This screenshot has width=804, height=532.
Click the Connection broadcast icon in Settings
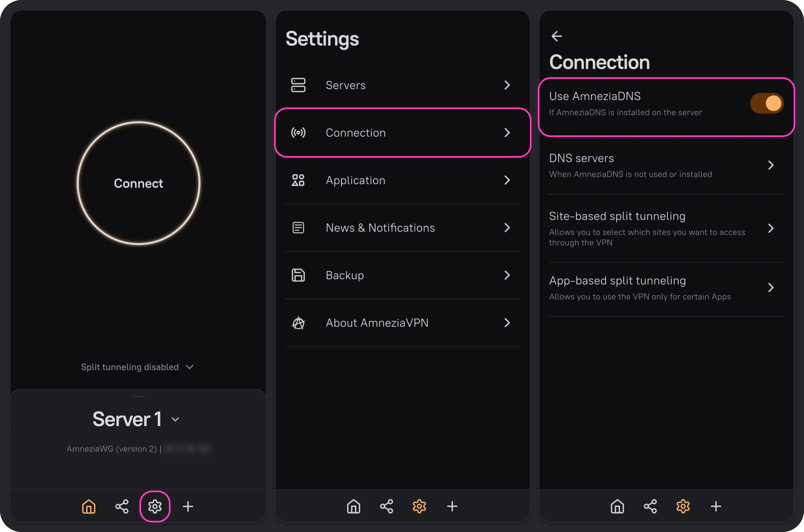pyautogui.click(x=298, y=133)
